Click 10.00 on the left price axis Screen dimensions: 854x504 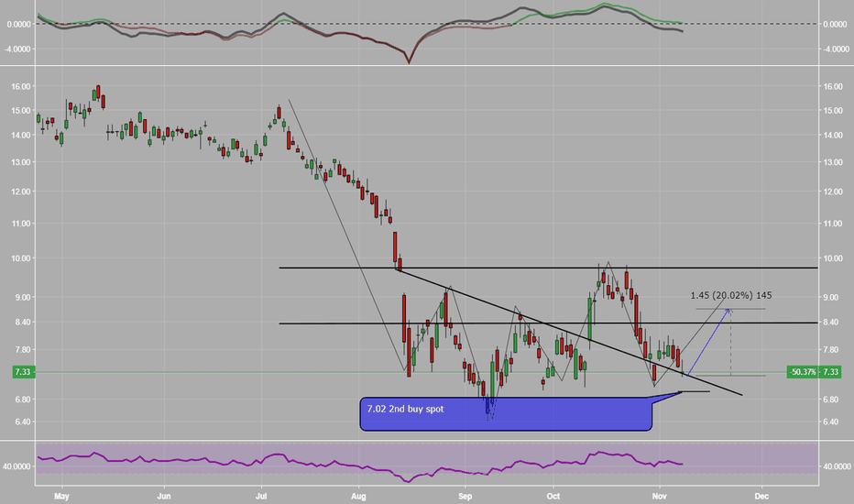(x=21, y=258)
